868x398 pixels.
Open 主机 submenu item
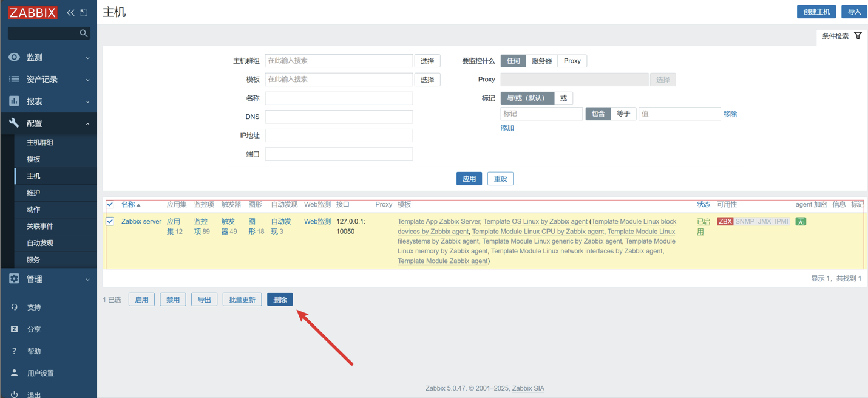pos(33,176)
